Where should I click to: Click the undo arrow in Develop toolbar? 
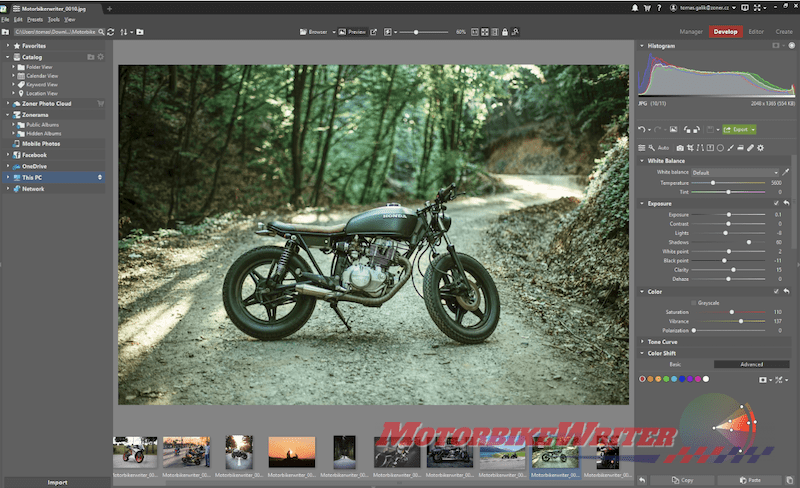click(x=643, y=129)
